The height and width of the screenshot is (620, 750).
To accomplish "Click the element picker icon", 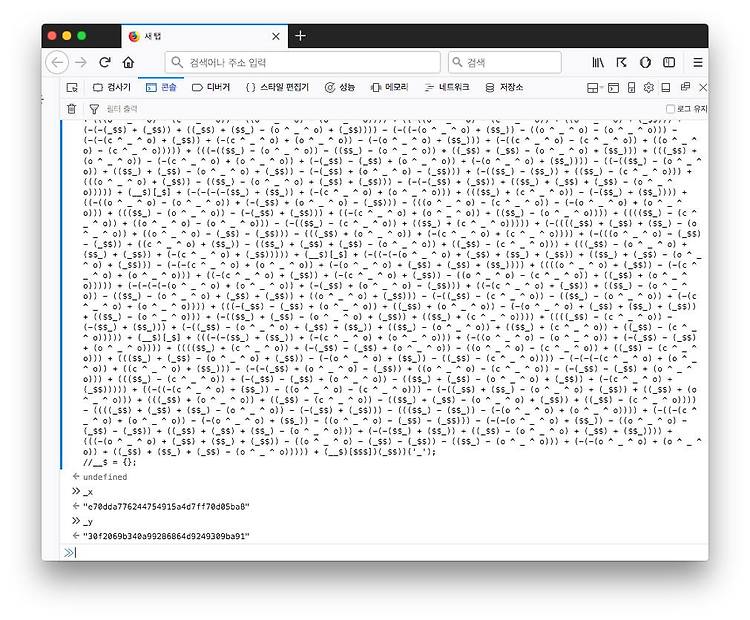I will point(72,88).
